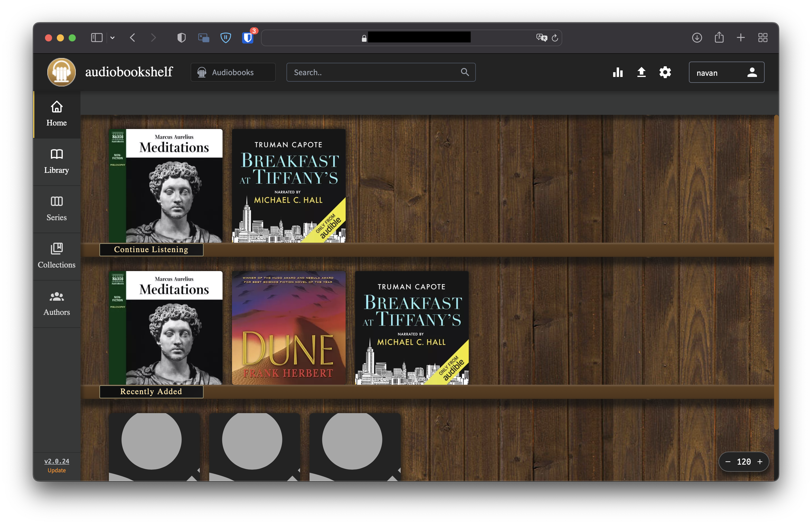The image size is (812, 525).
Task: Click the second author placeholder card
Action: coord(255,447)
